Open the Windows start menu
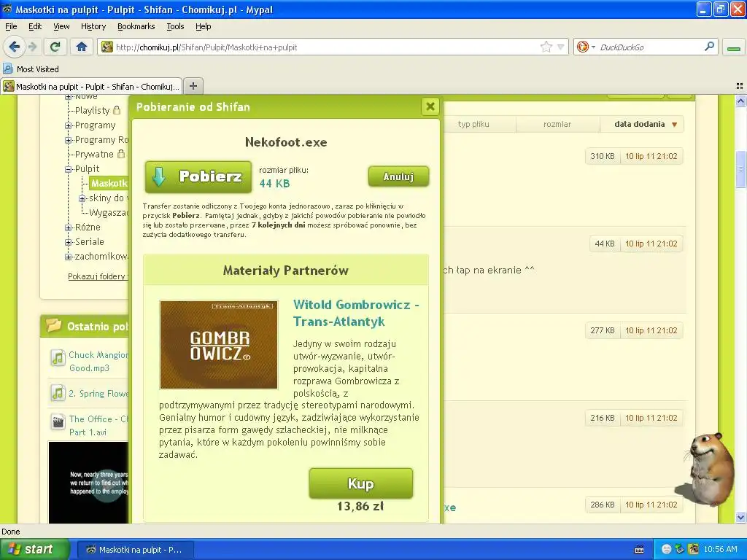The width and height of the screenshot is (747, 560). point(34,549)
